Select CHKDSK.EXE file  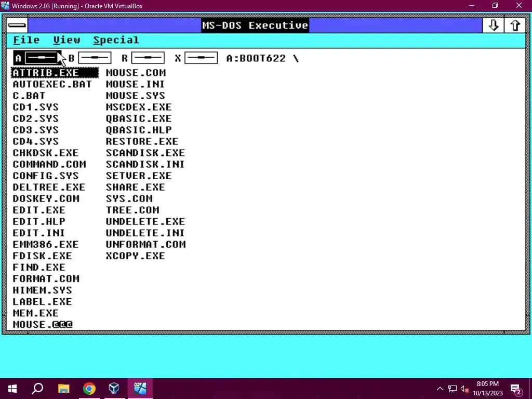pos(46,153)
